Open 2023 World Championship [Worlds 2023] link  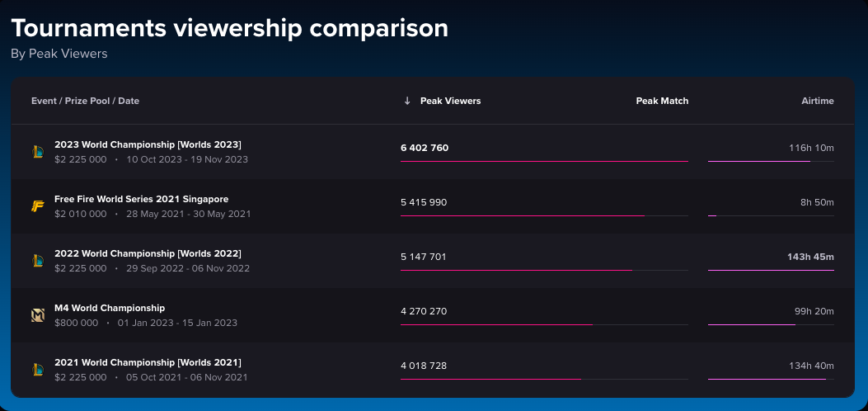(148, 144)
